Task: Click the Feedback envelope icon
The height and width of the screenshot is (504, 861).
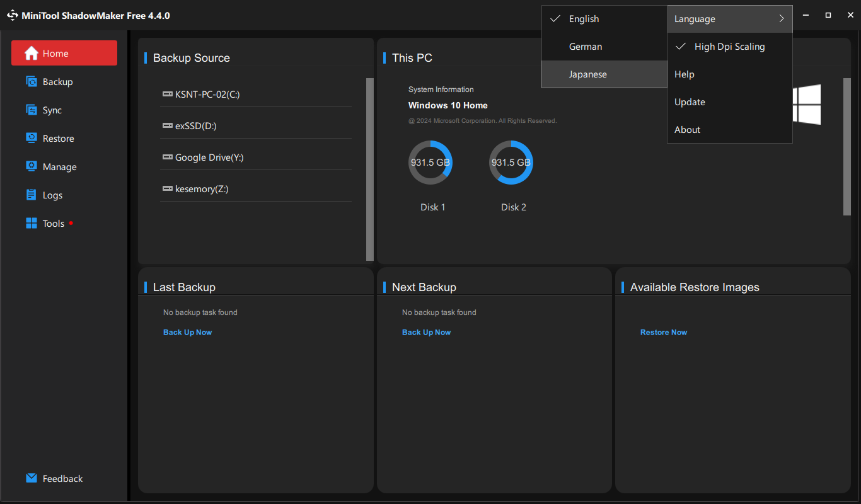Action: click(x=32, y=479)
